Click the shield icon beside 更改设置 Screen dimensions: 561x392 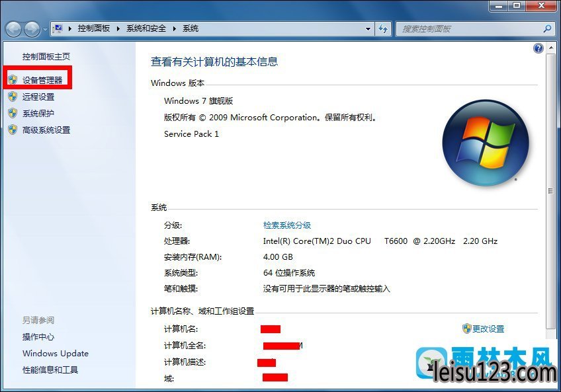[466, 329]
